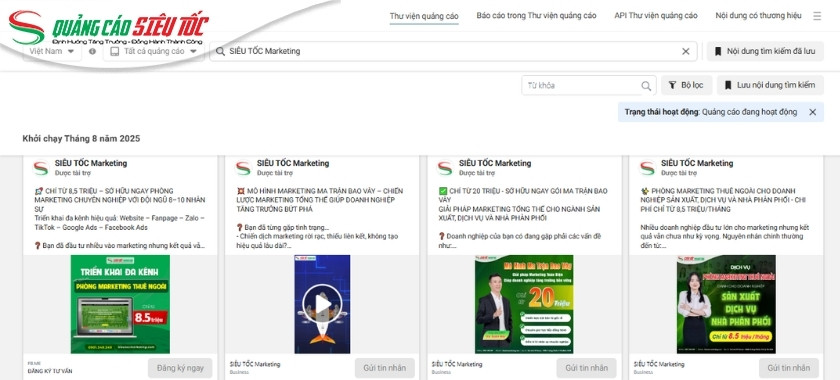Clear the SIÊU TỐC Marketing search text
Screen dimensions: 840x380
click(686, 51)
